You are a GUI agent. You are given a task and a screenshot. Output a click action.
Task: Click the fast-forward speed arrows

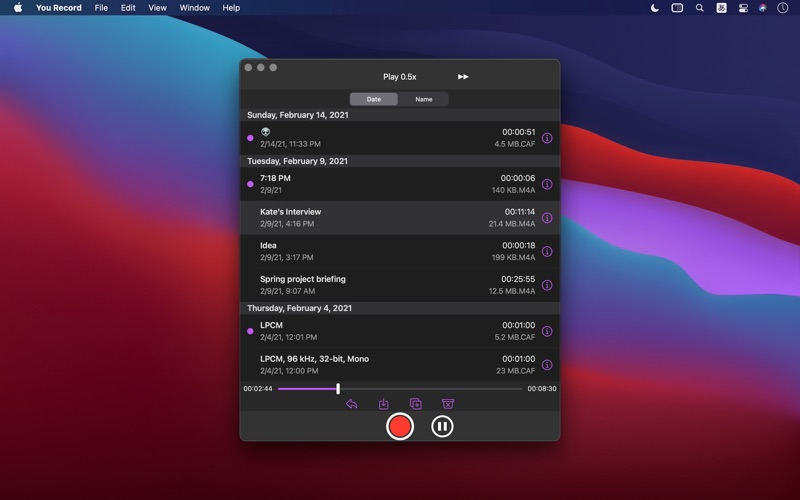[x=463, y=77]
